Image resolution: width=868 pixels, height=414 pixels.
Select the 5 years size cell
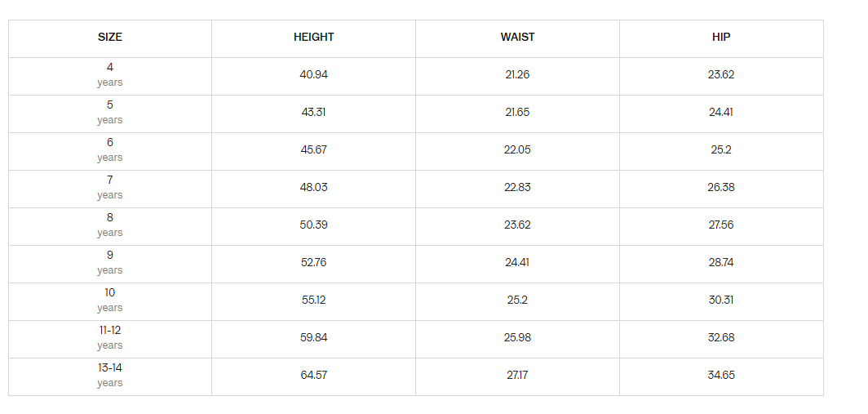109,113
